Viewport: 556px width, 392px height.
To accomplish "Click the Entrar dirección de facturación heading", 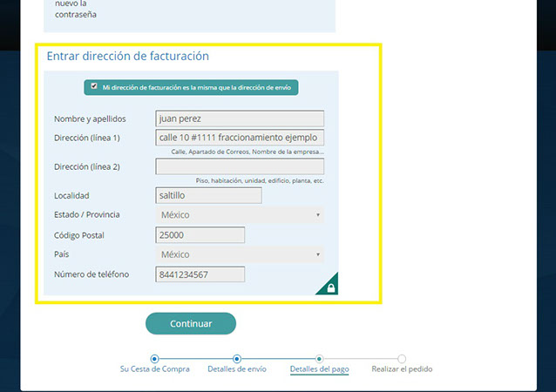I will tap(127, 56).
